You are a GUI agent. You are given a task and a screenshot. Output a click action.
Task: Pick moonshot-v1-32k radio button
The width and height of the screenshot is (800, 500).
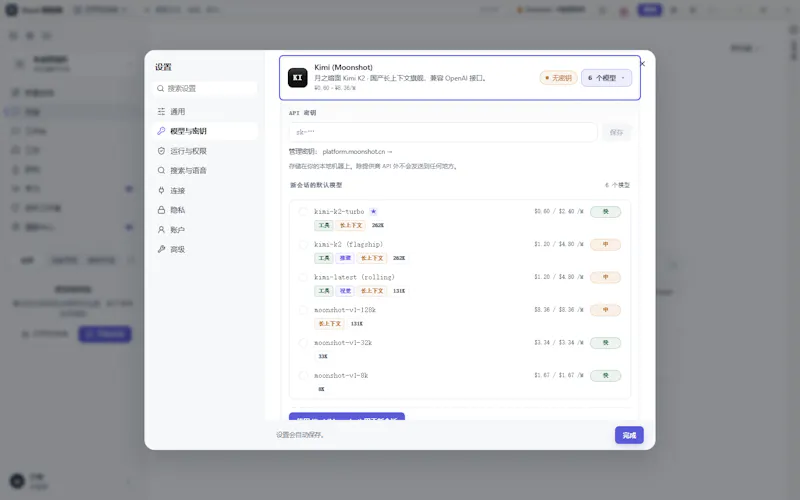(303, 342)
